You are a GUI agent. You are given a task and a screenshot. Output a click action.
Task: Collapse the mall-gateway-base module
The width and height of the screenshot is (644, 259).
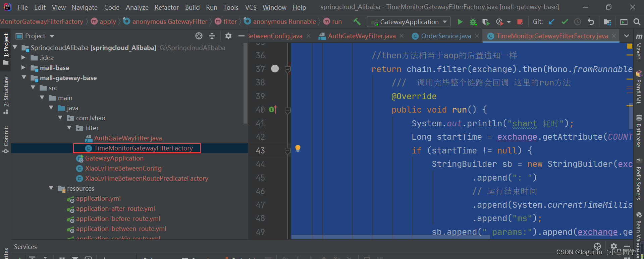coord(24,78)
